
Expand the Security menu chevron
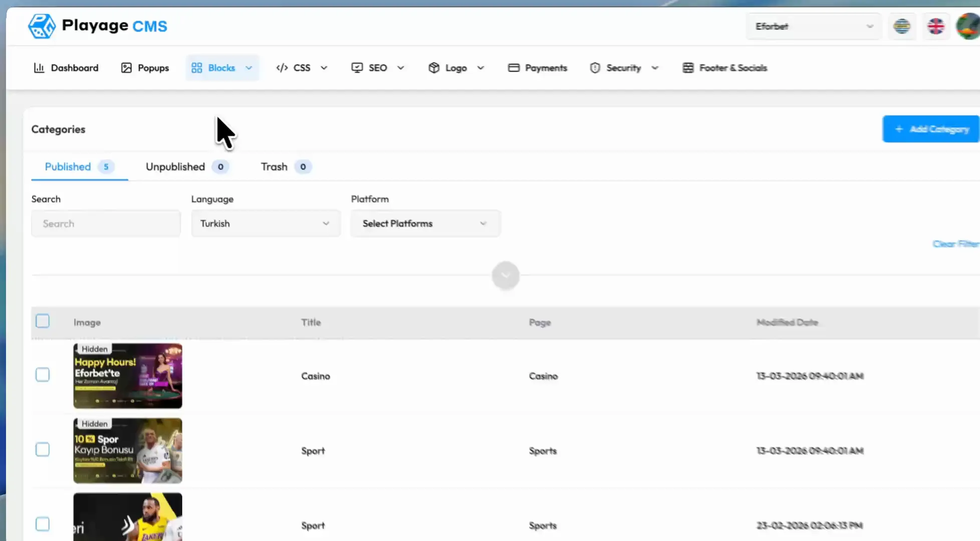coord(654,68)
